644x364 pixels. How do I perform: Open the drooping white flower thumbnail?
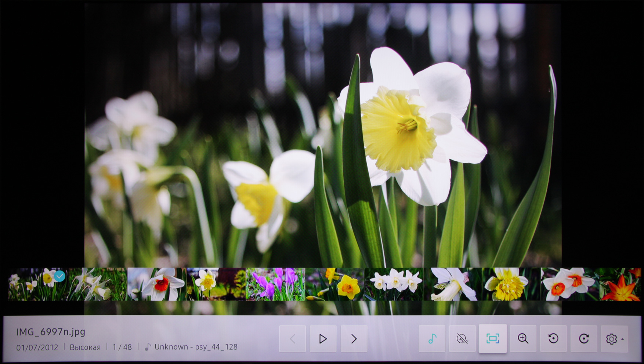[452, 284]
